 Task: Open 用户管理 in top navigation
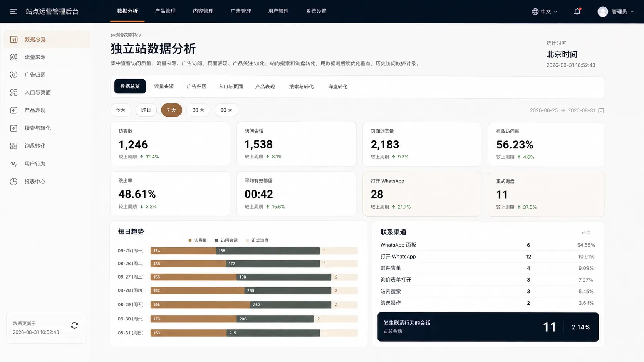[278, 11]
